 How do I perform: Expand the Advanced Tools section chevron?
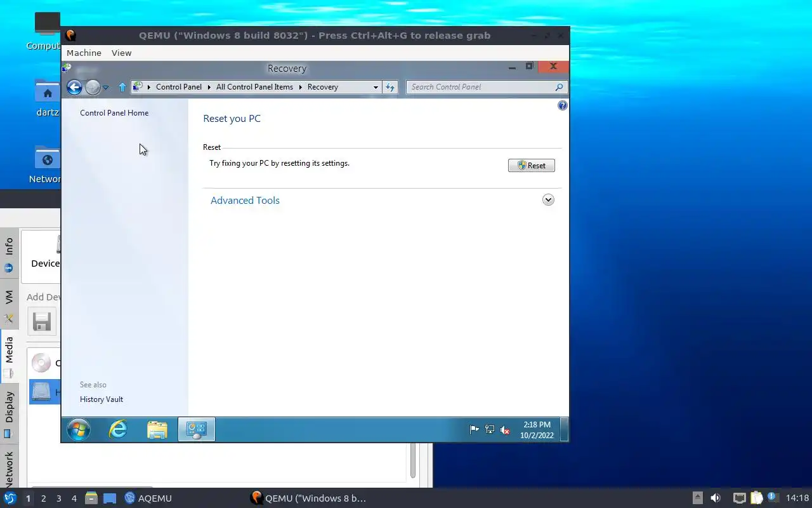pos(548,200)
